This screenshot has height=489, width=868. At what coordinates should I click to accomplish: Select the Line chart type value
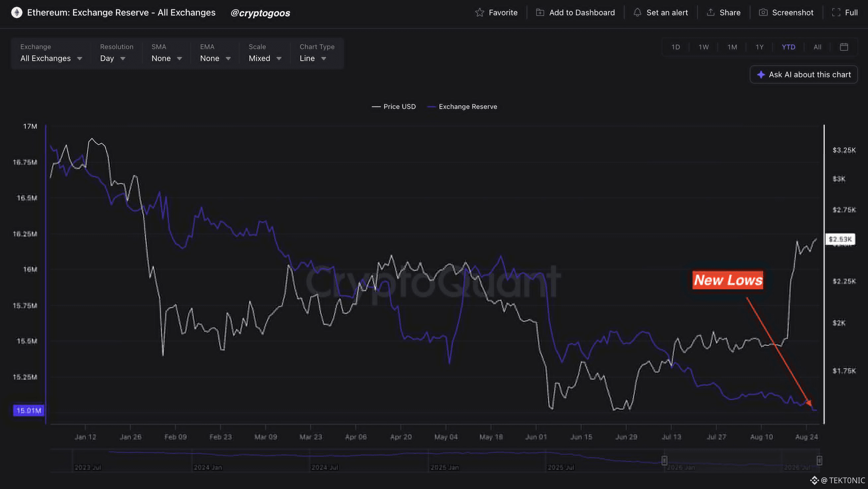(307, 58)
